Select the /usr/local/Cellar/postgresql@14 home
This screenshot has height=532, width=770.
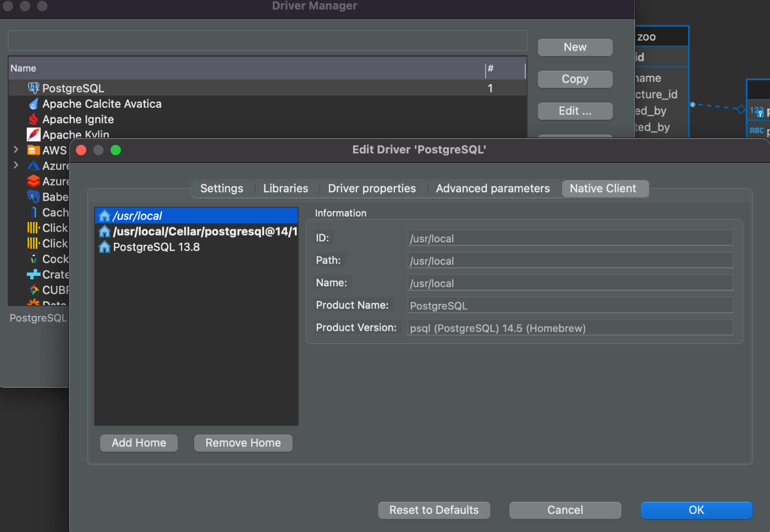196,231
